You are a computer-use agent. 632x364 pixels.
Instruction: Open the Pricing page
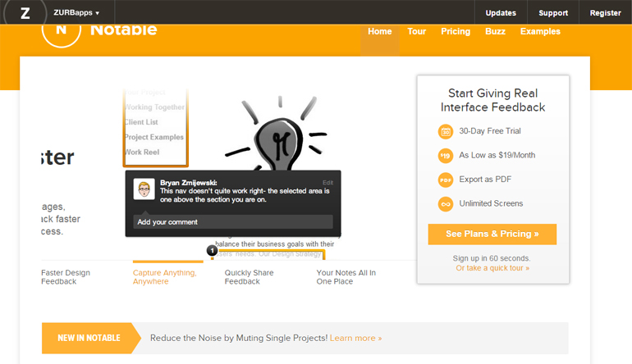coord(456,31)
